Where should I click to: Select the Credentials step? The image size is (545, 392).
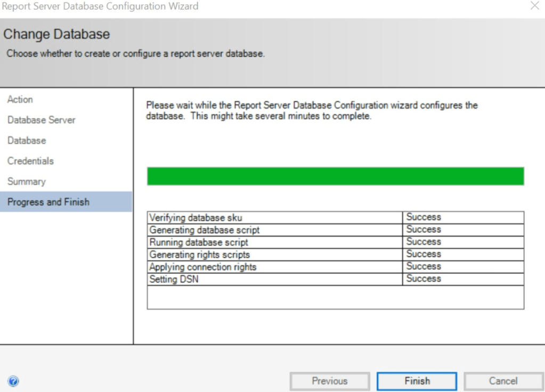point(30,161)
